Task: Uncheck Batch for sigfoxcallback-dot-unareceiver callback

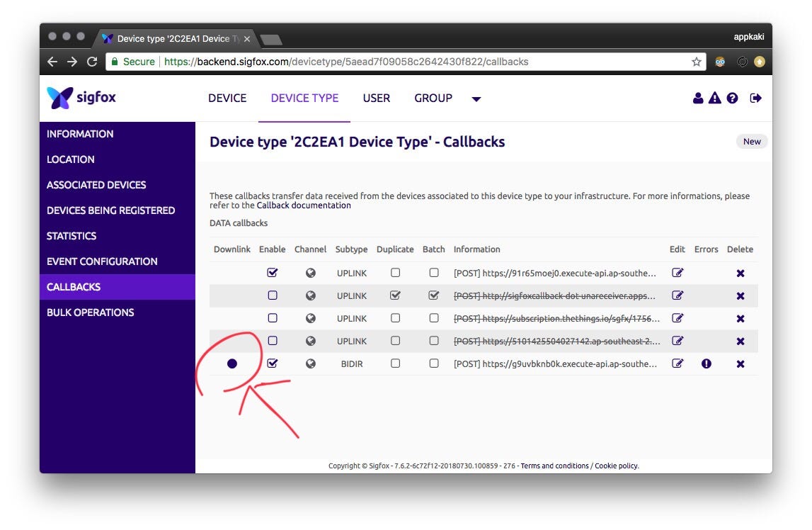Action: tap(434, 295)
